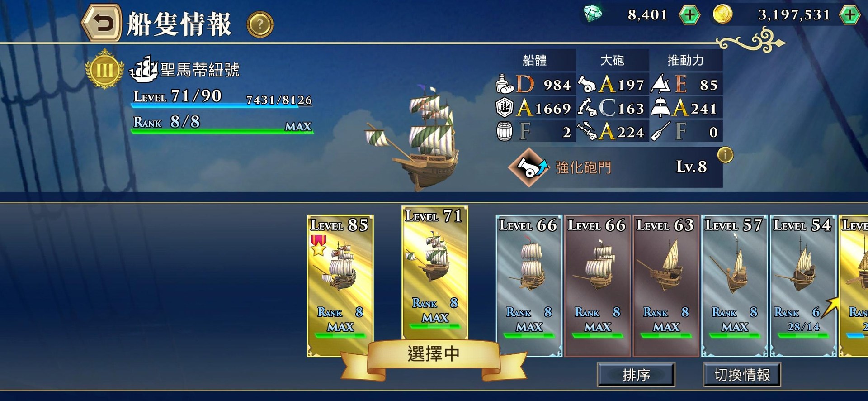Open the 排序 sort button

pyautogui.click(x=636, y=374)
